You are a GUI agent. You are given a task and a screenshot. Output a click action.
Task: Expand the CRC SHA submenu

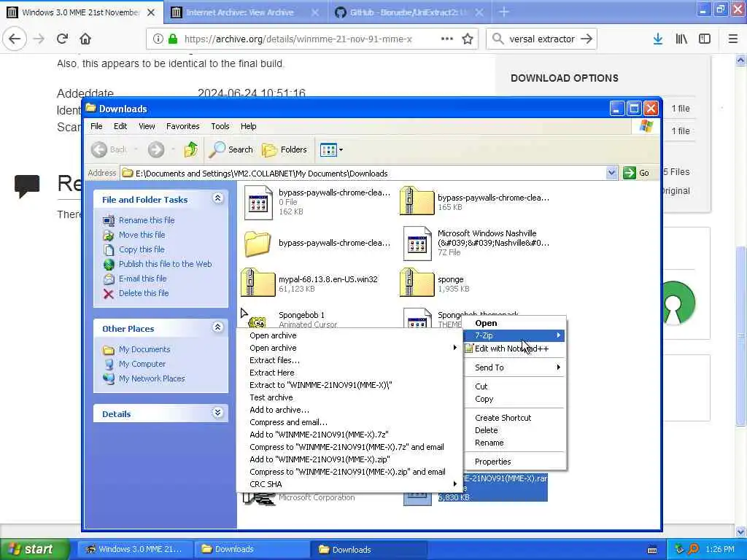point(349,484)
